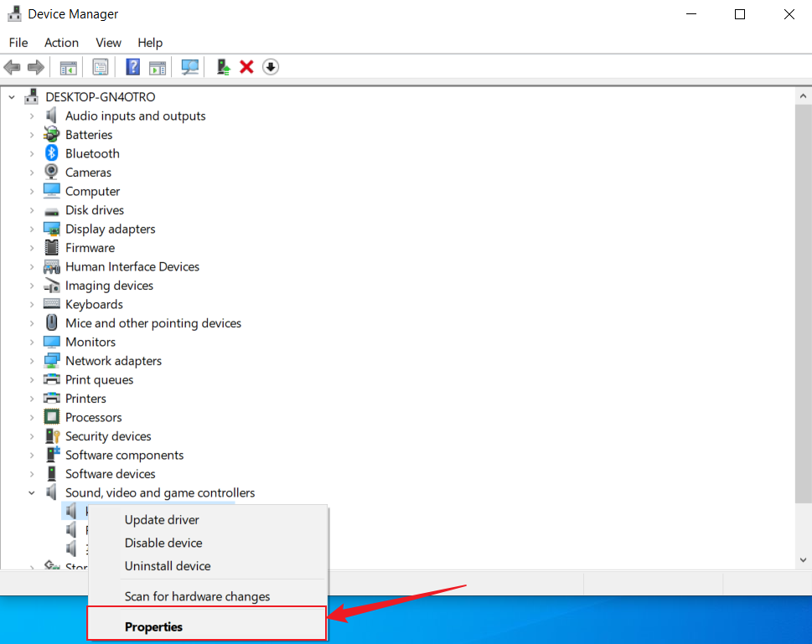Select Properties in the context menu
The image size is (812, 644).
pyautogui.click(x=153, y=626)
